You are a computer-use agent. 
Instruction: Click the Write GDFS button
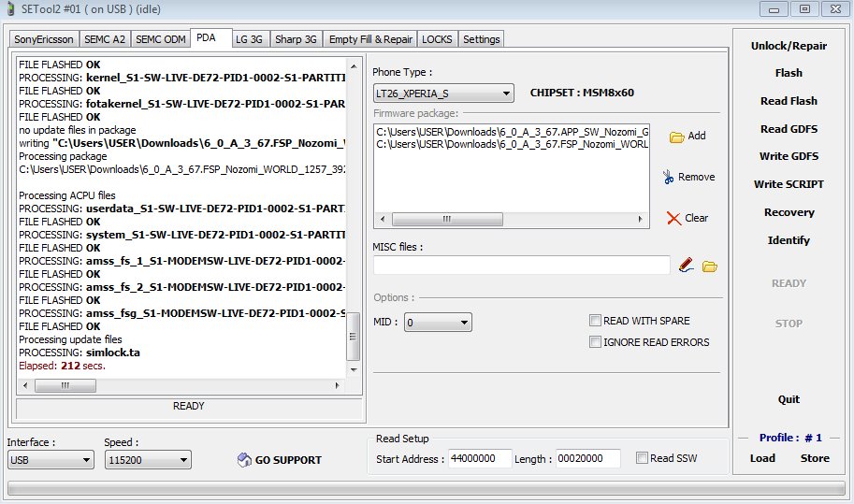[789, 156]
